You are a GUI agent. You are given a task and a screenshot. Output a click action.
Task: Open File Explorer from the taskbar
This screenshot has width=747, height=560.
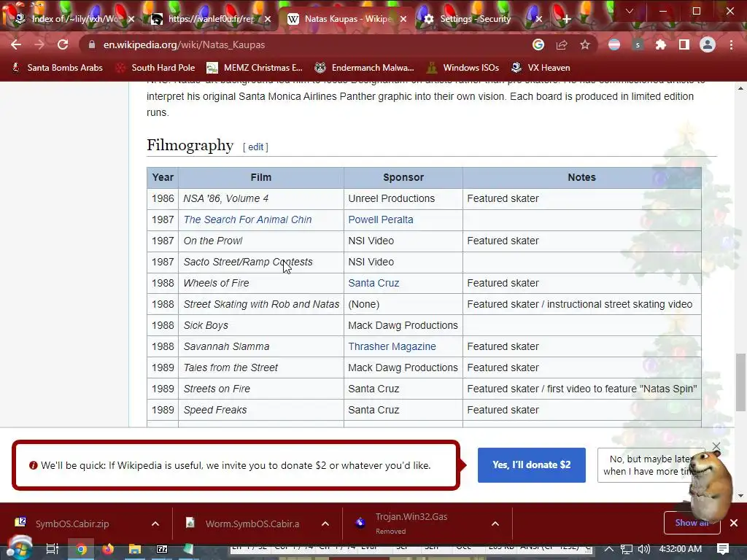(x=135, y=549)
